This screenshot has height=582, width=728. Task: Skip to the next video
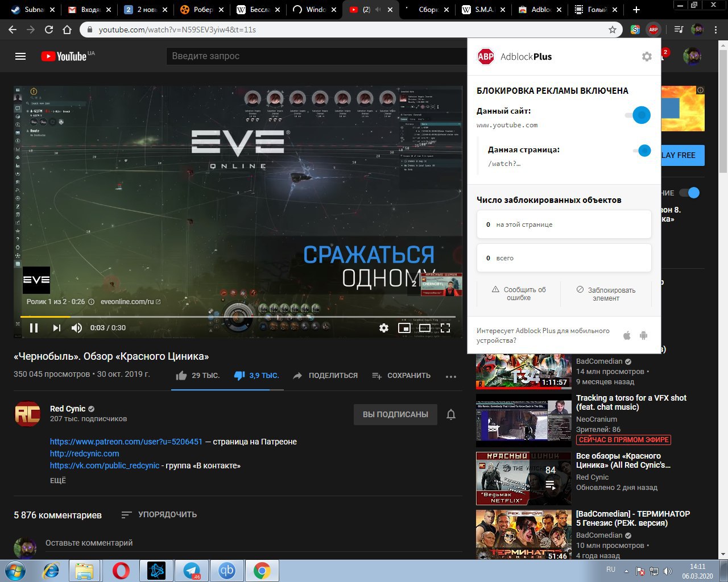click(56, 328)
